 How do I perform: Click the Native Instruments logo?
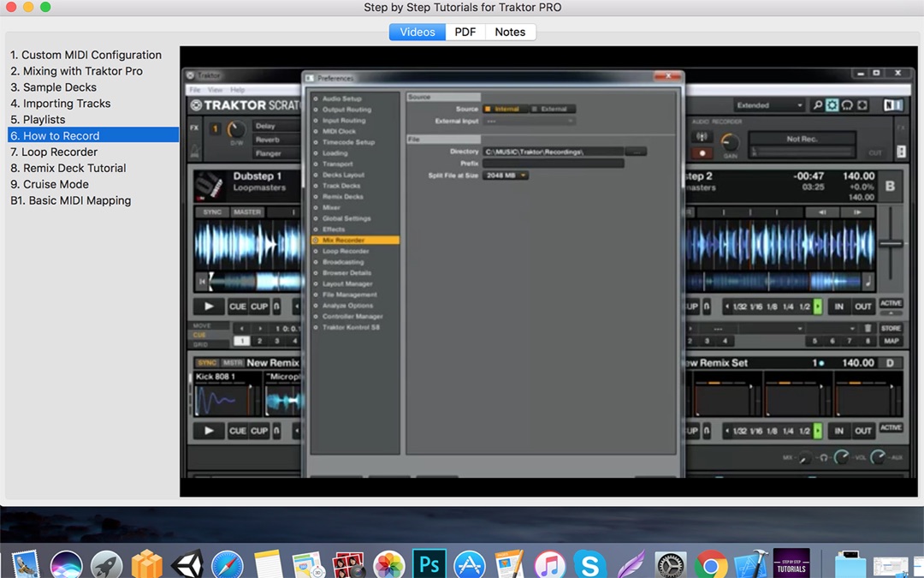coord(892,105)
